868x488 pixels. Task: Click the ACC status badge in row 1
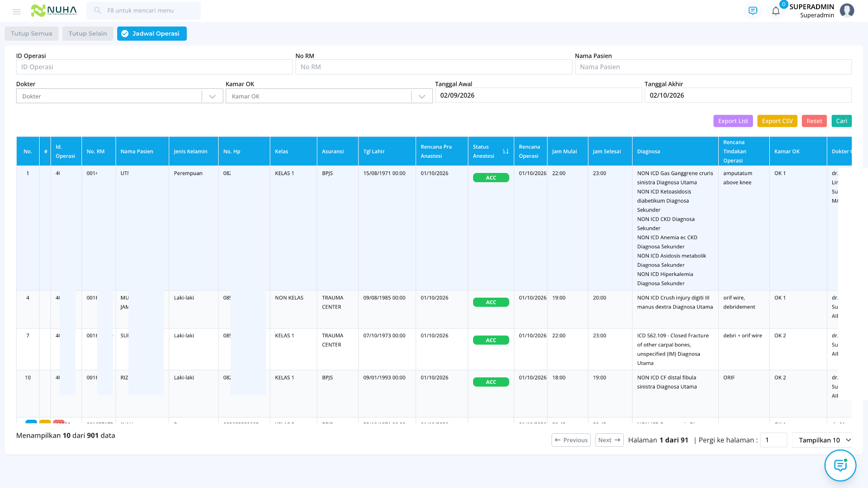491,178
